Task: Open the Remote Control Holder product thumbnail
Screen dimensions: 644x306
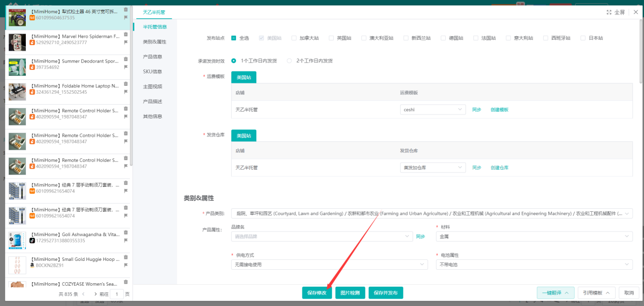Action: [17, 117]
